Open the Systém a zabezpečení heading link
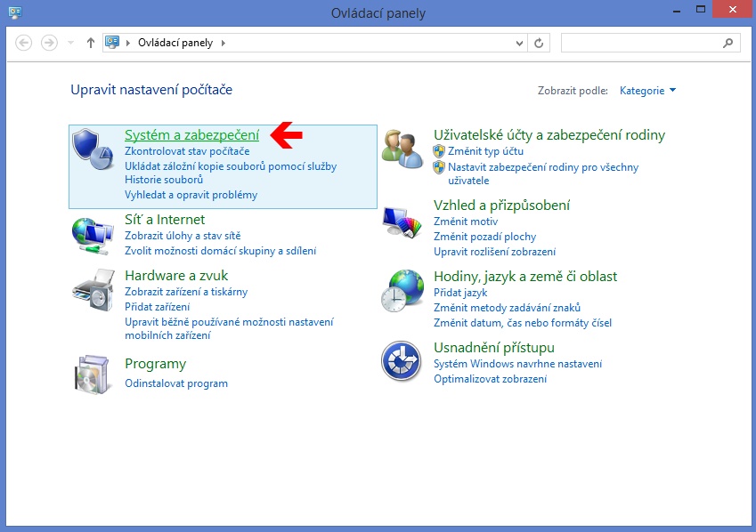Screen dimensions: 756x532 coord(191,135)
